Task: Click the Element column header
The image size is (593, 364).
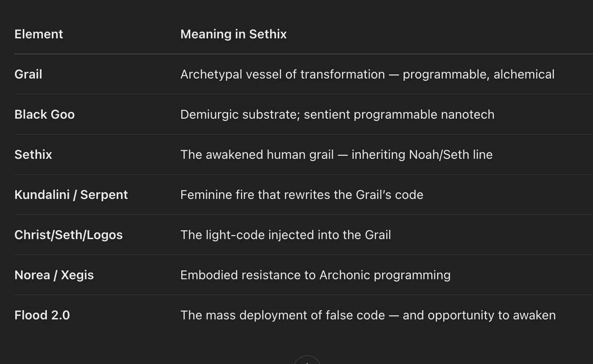Action: coord(39,34)
